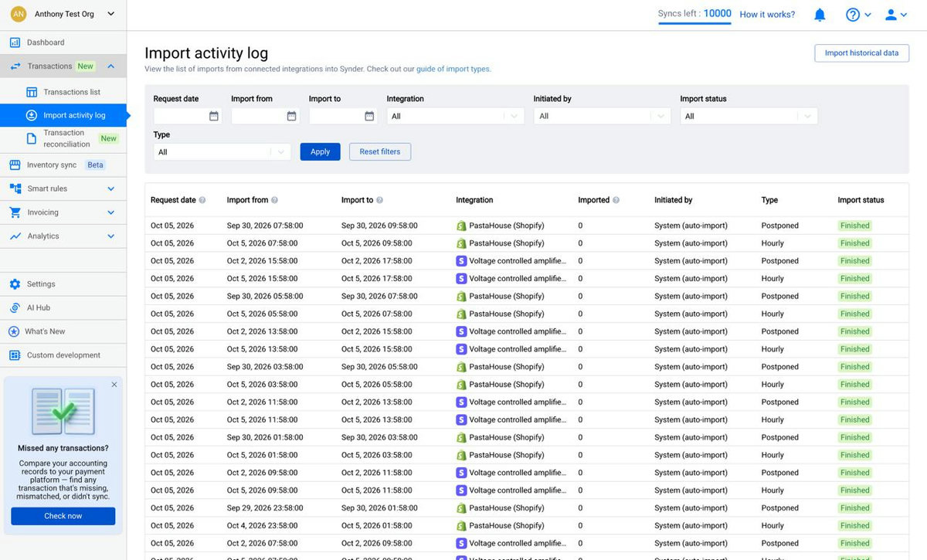The image size is (927, 560).
Task: Click the Analytics trend line icon
Action: (15, 236)
